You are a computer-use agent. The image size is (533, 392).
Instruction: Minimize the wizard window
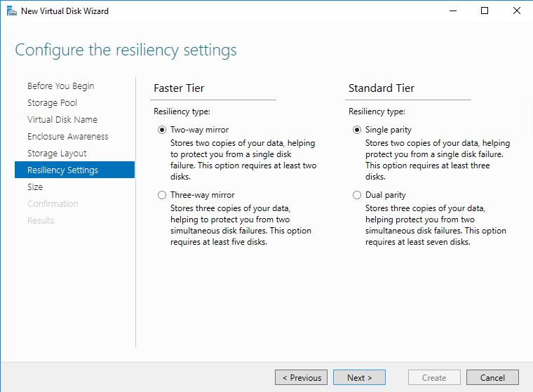453,11
